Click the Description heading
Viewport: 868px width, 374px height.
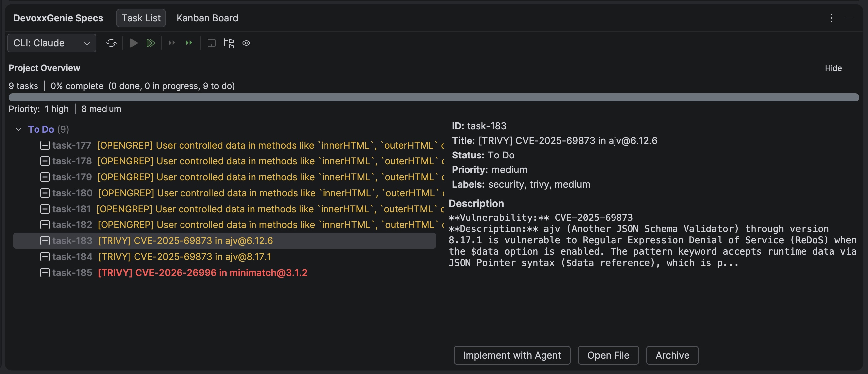pos(476,203)
